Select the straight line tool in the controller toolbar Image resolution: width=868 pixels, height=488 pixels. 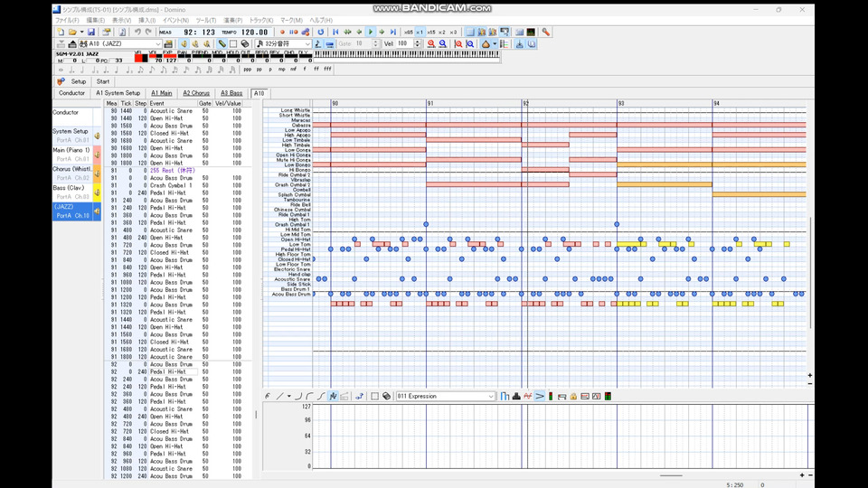click(x=280, y=396)
